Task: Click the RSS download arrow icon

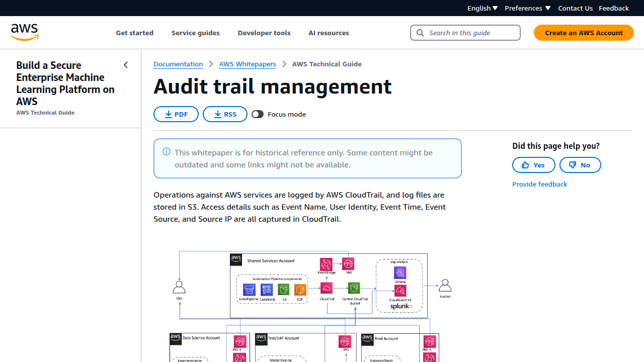Action: point(218,114)
